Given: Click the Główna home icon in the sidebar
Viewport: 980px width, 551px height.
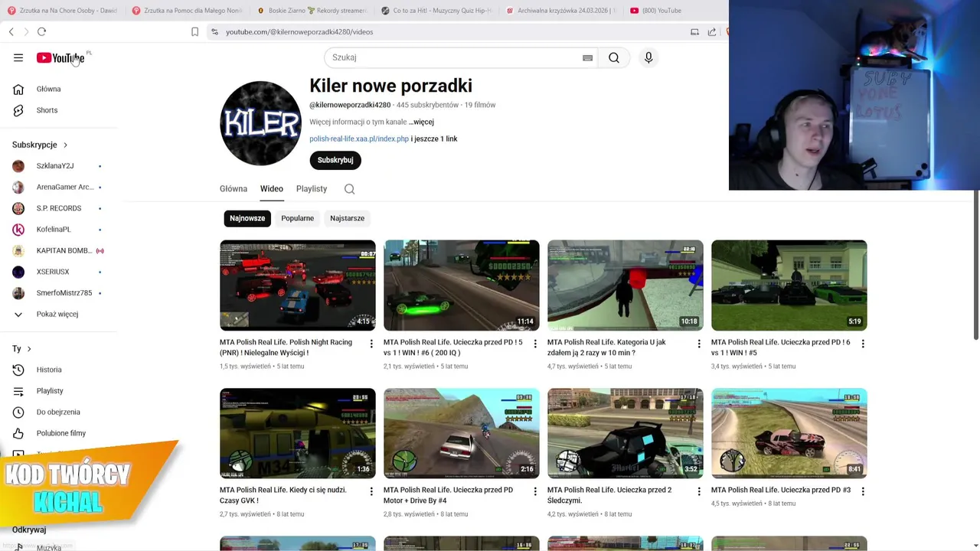Looking at the screenshot, I should (18, 89).
